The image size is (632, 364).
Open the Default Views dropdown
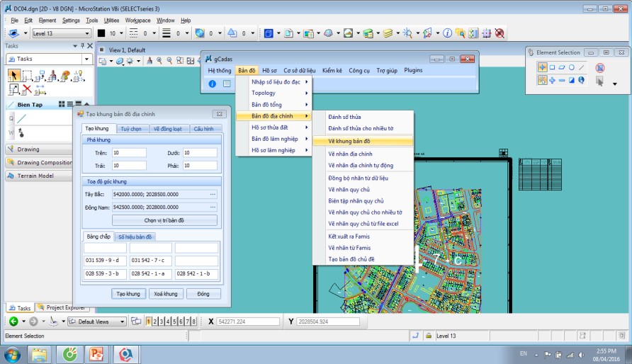pyautogui.click(x=123, y=322)
